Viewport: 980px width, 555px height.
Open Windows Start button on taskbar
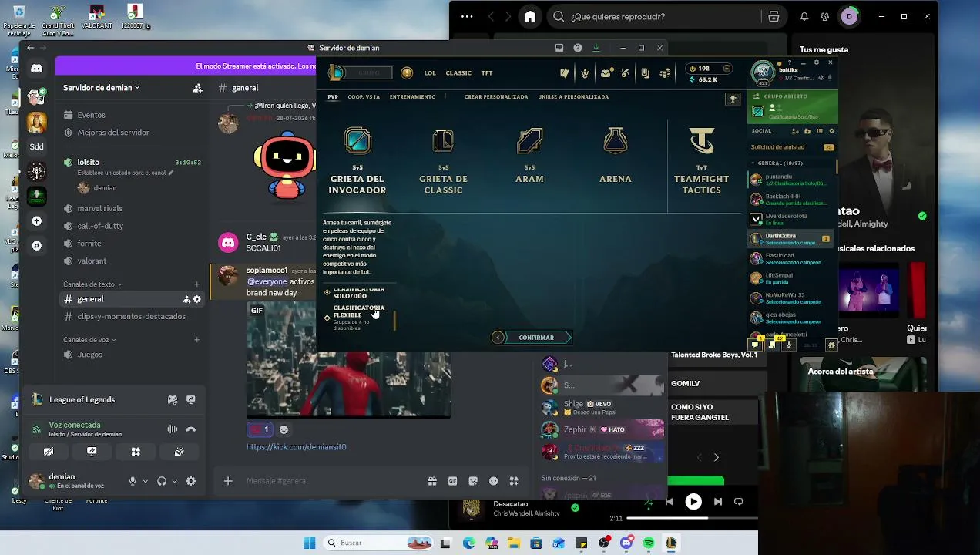[309, 543]
